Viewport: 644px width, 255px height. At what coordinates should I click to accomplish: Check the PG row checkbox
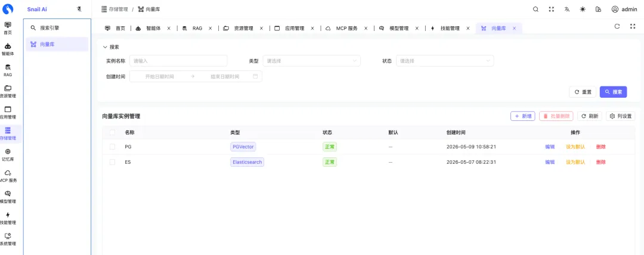(x=112, y=147)
